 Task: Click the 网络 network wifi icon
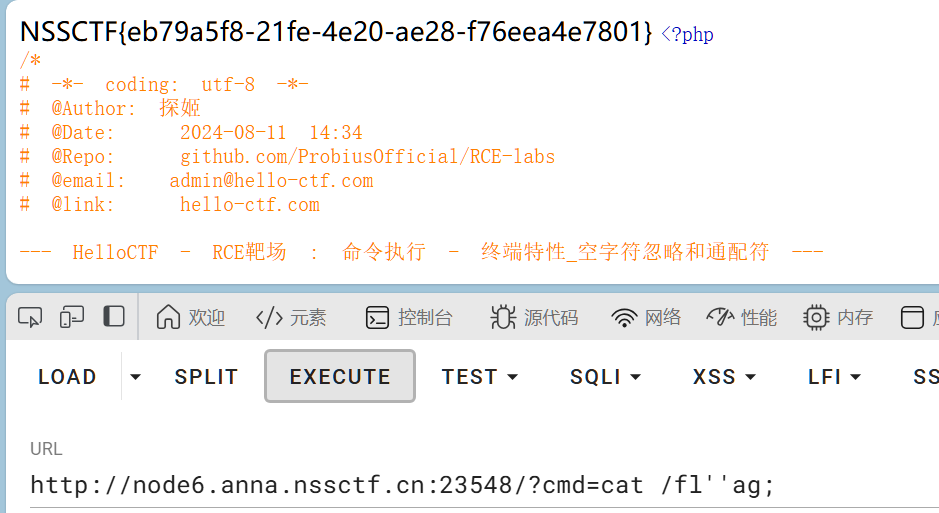(x=625, y=318)
